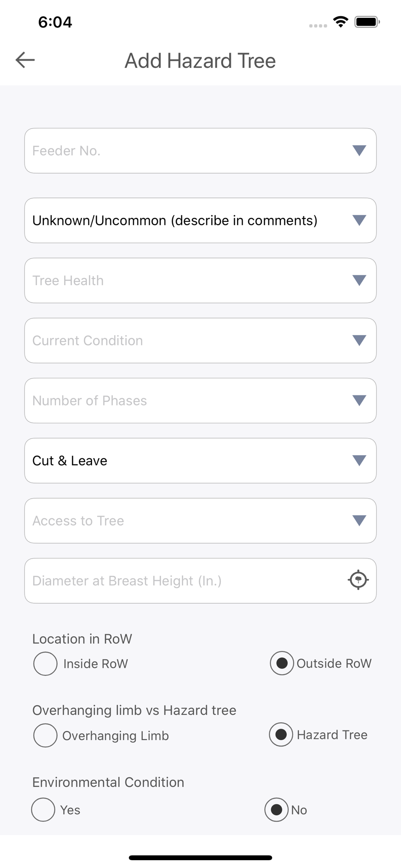Select the Inside RoW radio button
The height and width of the screenshot is (868, 401).
click(46, 664)
